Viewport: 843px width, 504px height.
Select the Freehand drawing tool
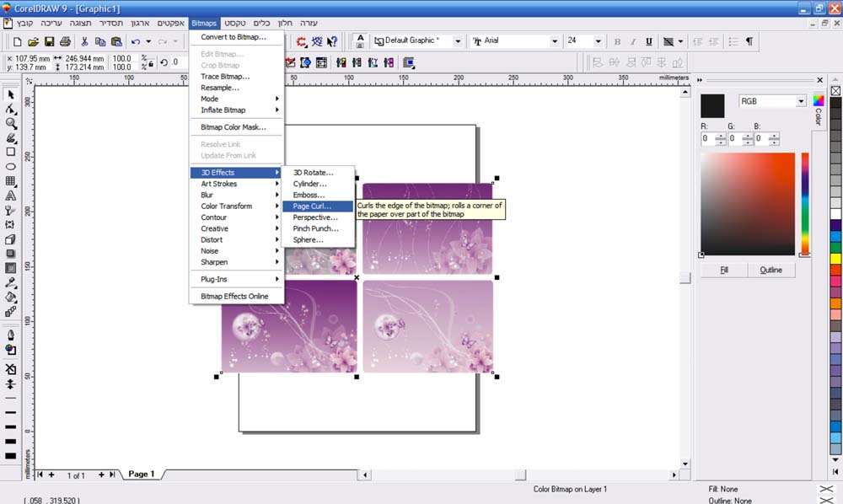coord(10,138)
